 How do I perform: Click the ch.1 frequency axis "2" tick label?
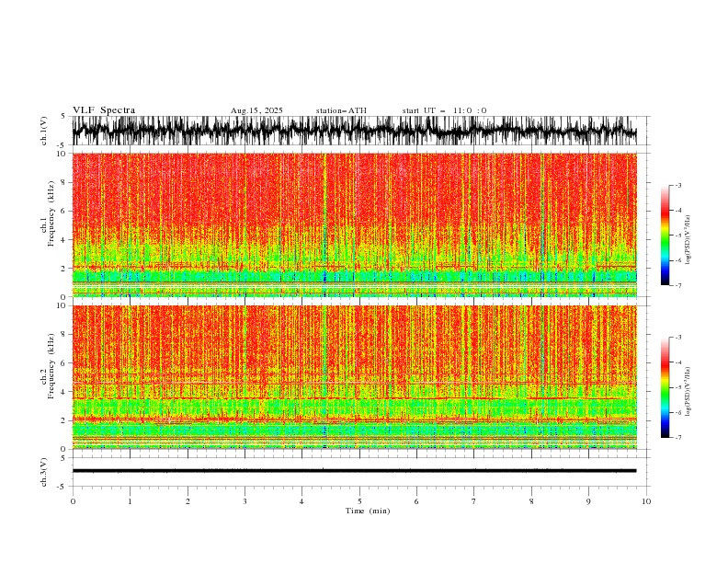63,268
